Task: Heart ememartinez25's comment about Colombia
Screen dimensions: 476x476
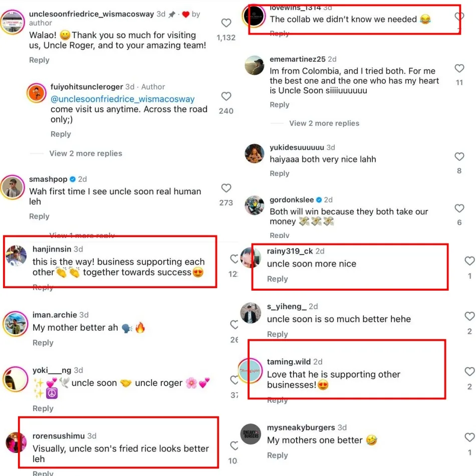Action: click(x=459, y=69)
